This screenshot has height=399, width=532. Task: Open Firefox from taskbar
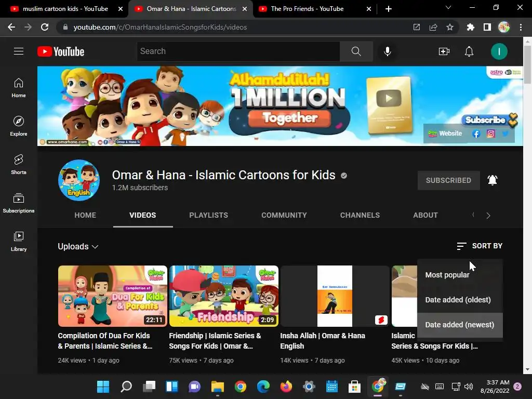click(286, 387)
